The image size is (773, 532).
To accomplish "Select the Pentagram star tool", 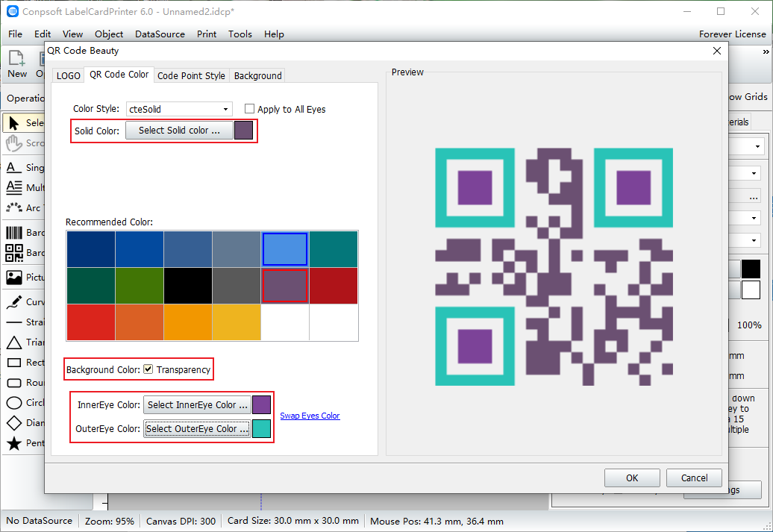I will pos(24,443).
